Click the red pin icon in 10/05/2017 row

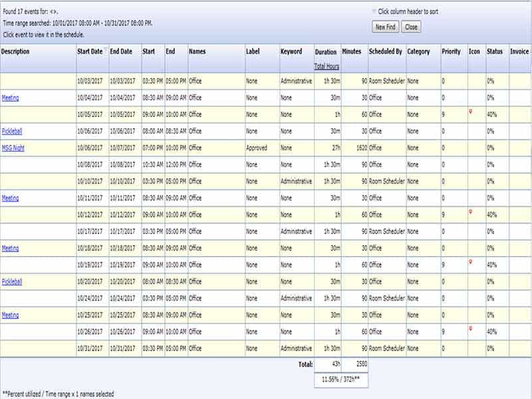pyautogui.click(x=471, y=112)
